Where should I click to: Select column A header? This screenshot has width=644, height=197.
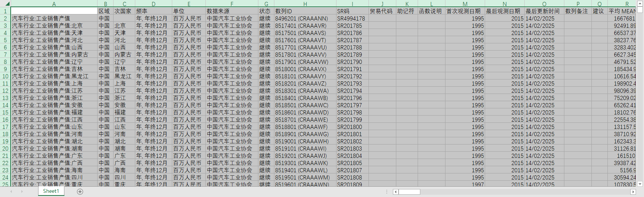(x=54, y=4)
